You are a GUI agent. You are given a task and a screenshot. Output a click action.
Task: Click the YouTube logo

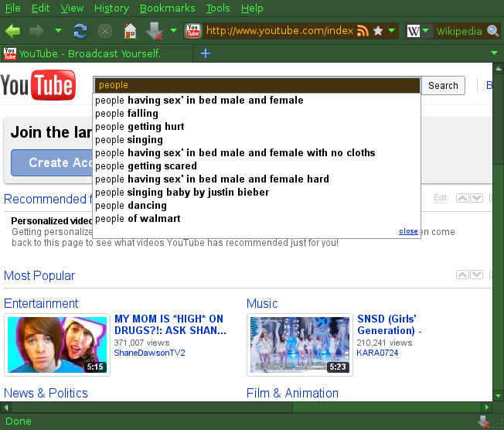click(x=38, y=85)
